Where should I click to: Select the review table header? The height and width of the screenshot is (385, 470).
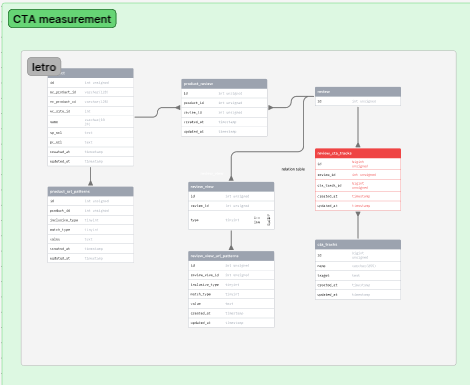click(x=358, y=92)
